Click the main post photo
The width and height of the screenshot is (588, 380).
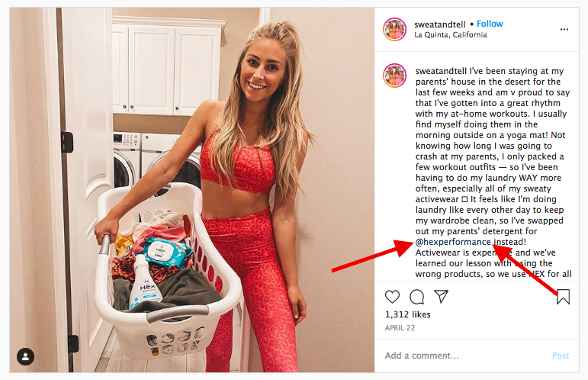192,190
